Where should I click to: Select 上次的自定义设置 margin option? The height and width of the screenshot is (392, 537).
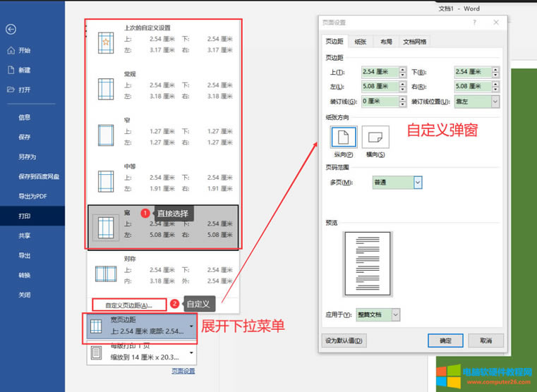105,42
